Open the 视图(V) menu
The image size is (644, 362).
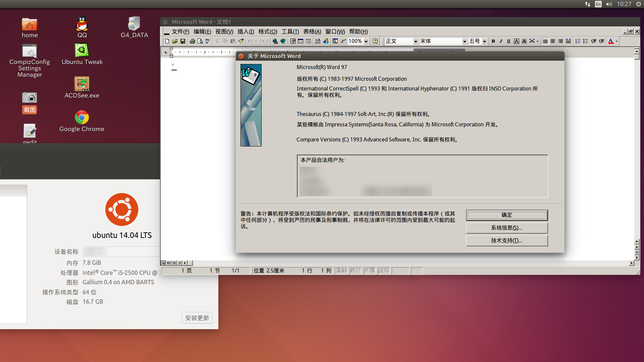[x=224, y=32]
